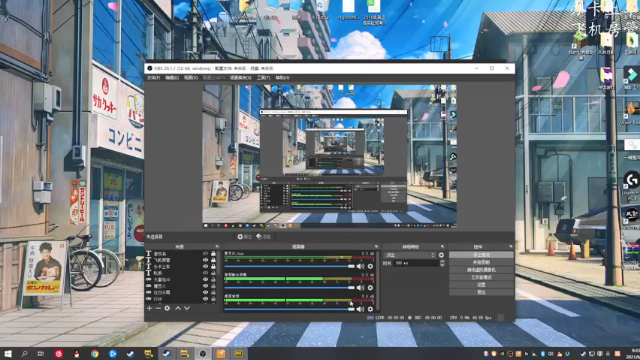This screenshot has width=640, height=360.
Task: Open gear settings of the middle mixer channel
Action: pyautogui.click(x=370, y=287)
